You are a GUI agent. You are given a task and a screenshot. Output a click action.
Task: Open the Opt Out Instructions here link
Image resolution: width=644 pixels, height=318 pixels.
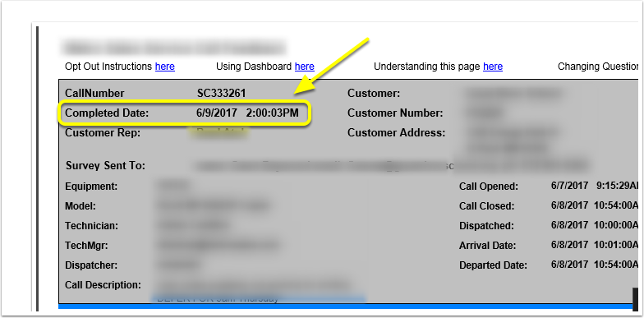click(x=164, y=67)
